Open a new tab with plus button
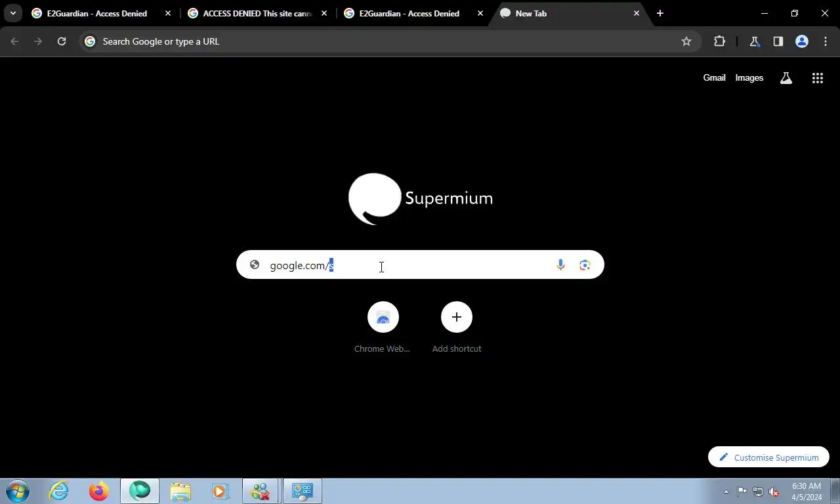The image size is (840, 504). click(660, 13)
